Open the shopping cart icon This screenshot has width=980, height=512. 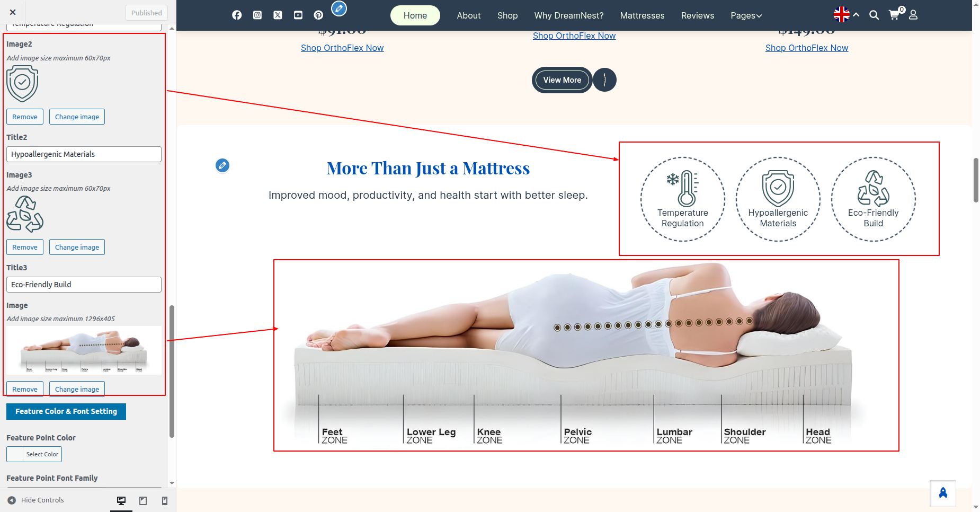(894, 15)
